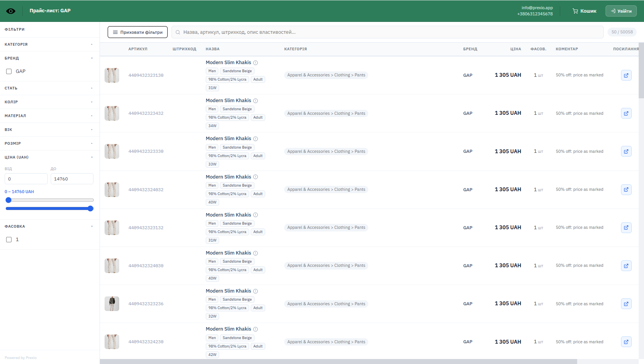The height and width of the screenshot is (364, 644).
Task: Collapse the Бренд filter section
Action: [50, 58]
